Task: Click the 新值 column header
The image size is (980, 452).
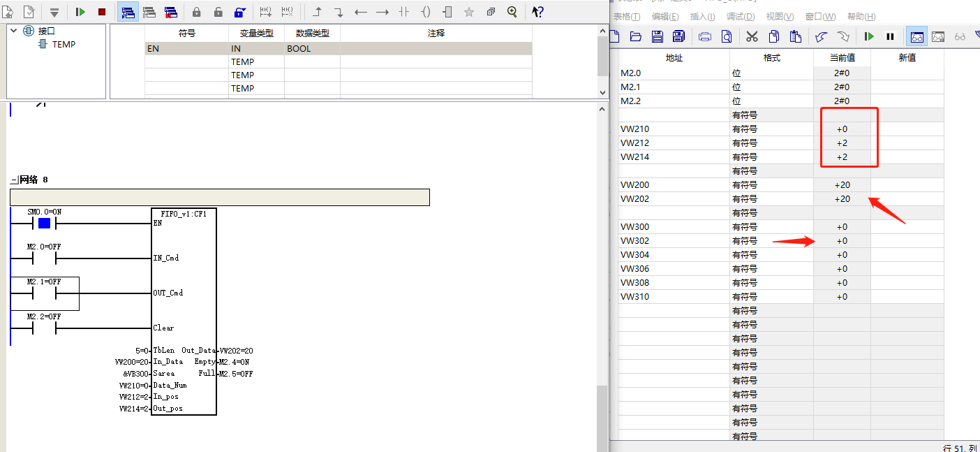Action: click(907, 58)
